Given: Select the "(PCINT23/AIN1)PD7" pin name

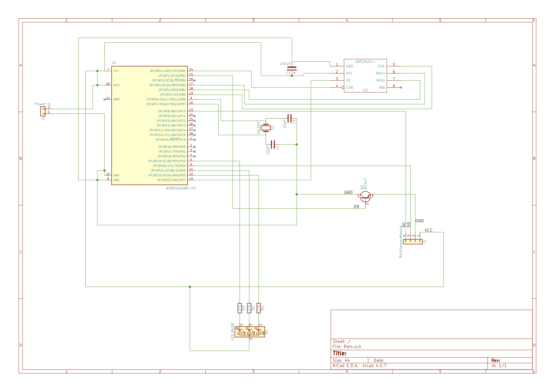Looking at the screenshot, I should 171,180.
